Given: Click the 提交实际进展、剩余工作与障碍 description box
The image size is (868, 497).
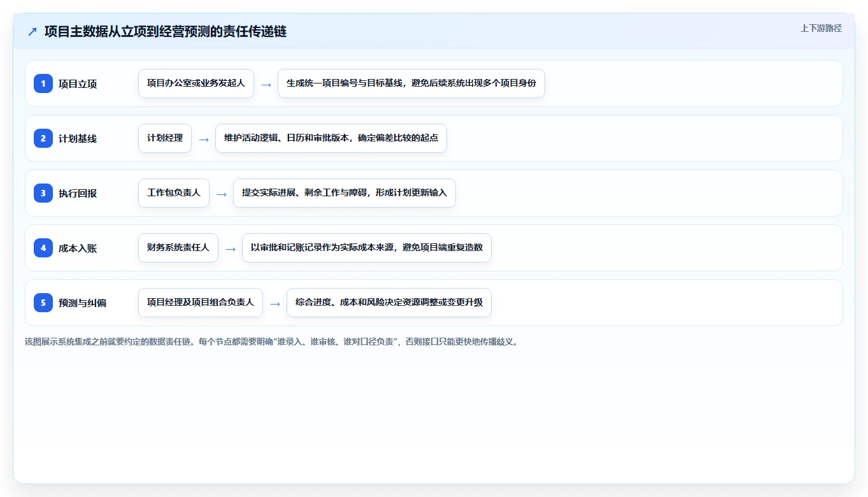Looking at the screenshot, I should click(345, 193).
